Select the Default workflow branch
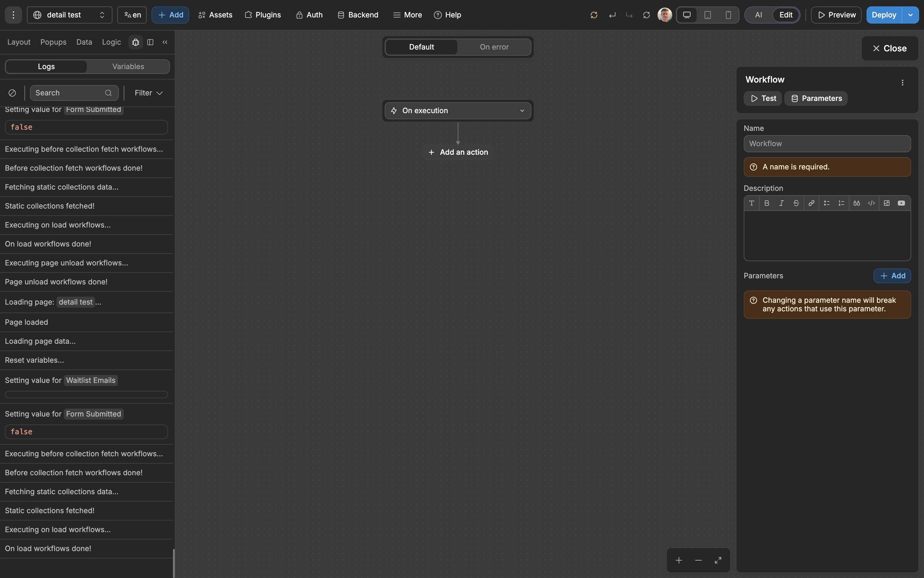This screenshot has width=924, height=578. (x=422, y=47)
